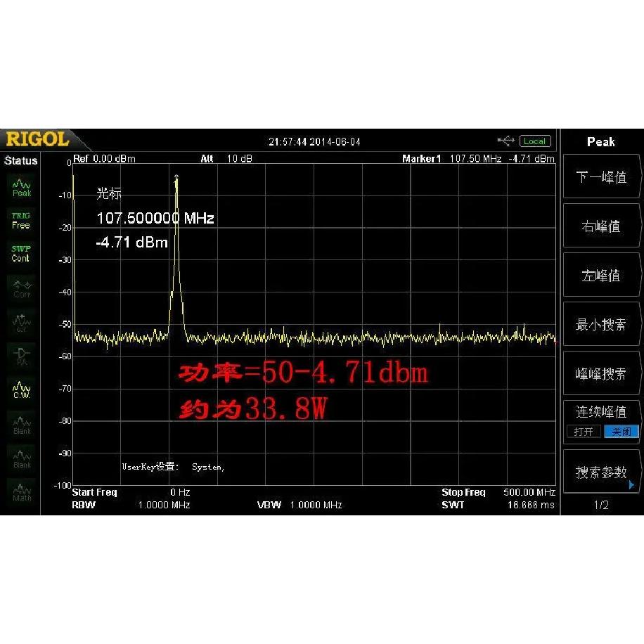Click the dimmed PA preamplifier icon

[22, 356]
